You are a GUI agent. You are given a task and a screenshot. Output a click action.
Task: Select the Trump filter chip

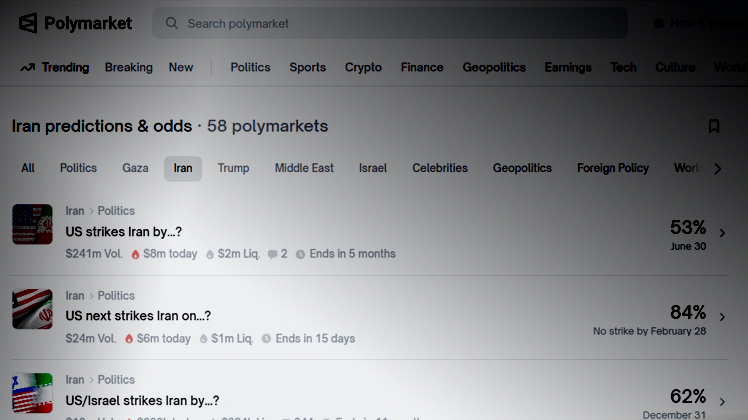coord(233,168)
